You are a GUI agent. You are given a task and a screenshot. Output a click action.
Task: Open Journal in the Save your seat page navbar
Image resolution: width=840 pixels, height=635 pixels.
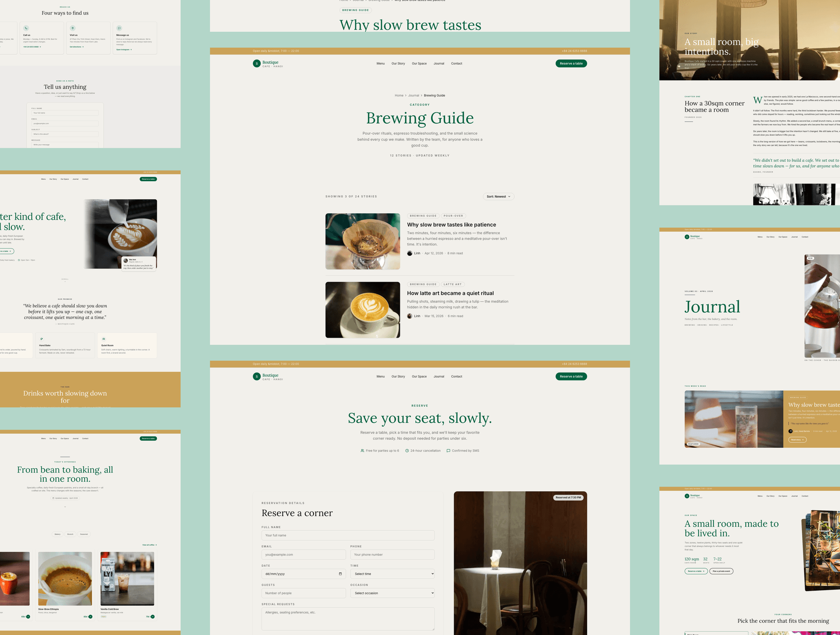coord(439,376)
